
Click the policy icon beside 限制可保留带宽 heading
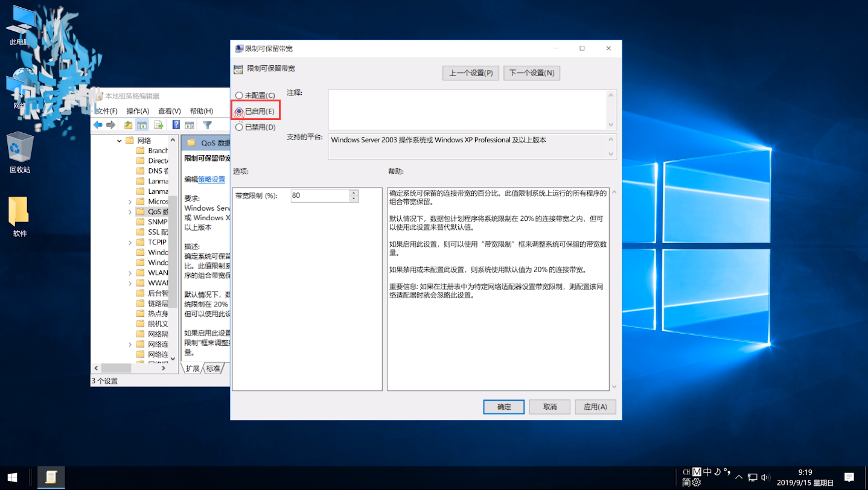point(238,69)
